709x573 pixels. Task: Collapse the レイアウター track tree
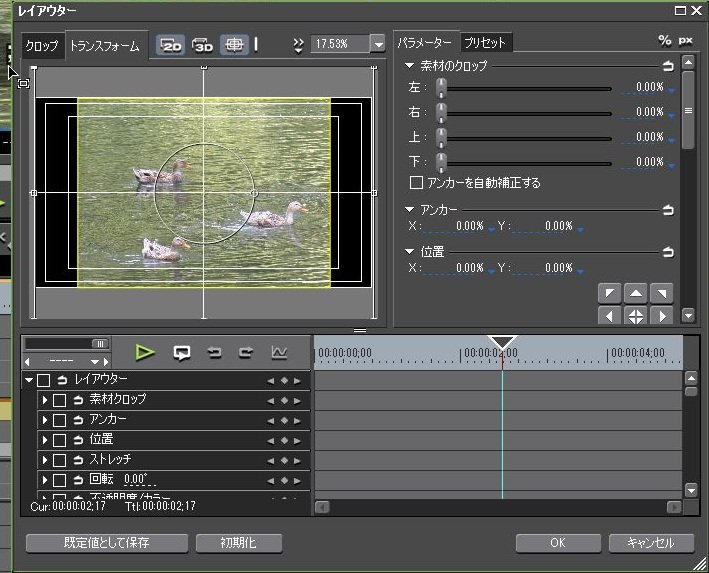[x=29, y=380]
